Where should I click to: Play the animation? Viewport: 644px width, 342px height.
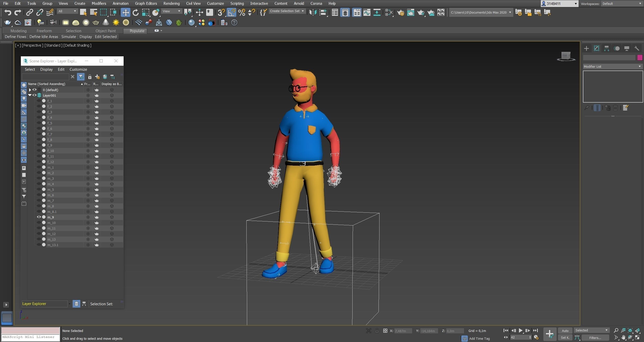520,330
